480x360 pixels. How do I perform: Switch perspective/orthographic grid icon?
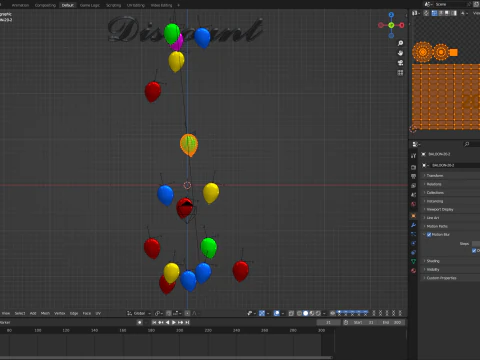point(400,73)
